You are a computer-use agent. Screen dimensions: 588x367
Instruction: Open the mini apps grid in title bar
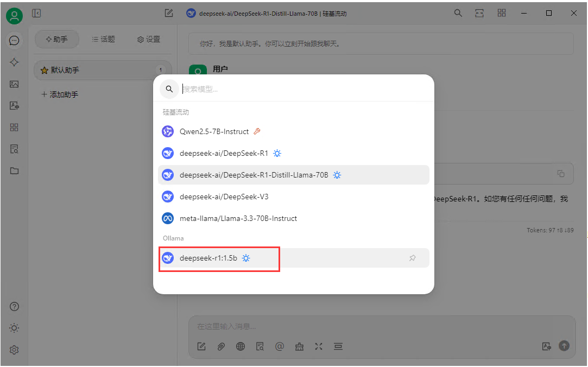[501, 13]
